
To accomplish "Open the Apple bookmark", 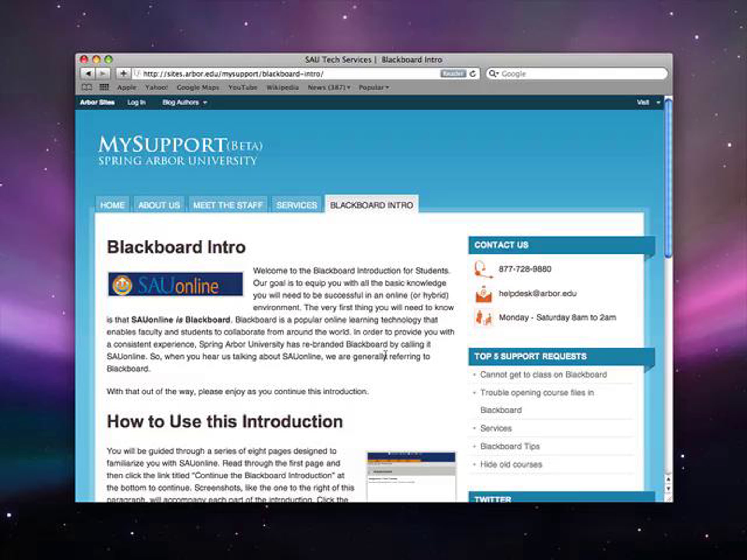I will [x=127, y=87].
